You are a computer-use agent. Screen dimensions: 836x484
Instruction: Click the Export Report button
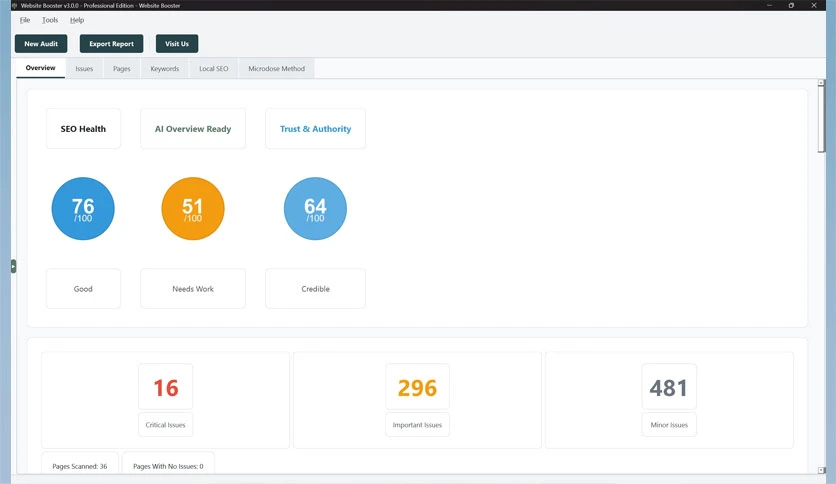tap(111, 44)
